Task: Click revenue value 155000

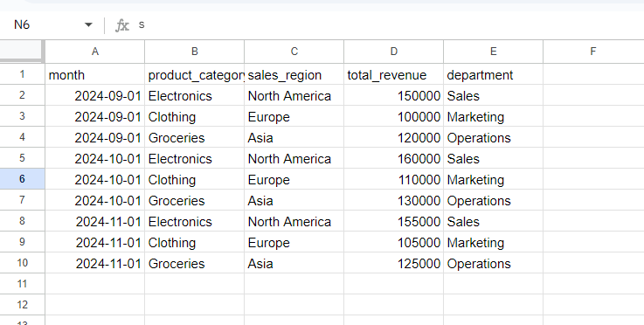Action: 393,221
